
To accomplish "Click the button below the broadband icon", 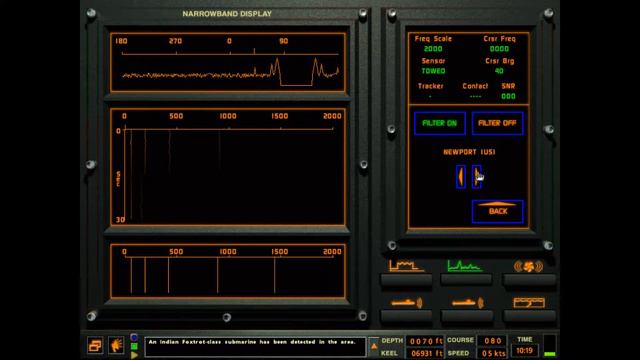I will pos(406,280).
